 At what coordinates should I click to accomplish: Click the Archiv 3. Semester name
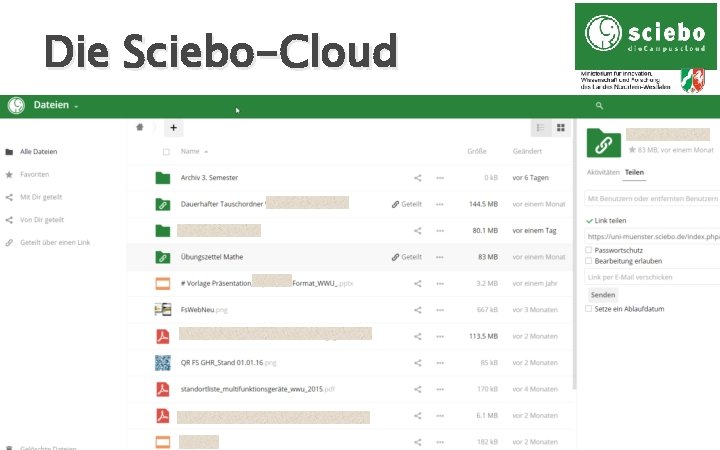coord(209,178)
